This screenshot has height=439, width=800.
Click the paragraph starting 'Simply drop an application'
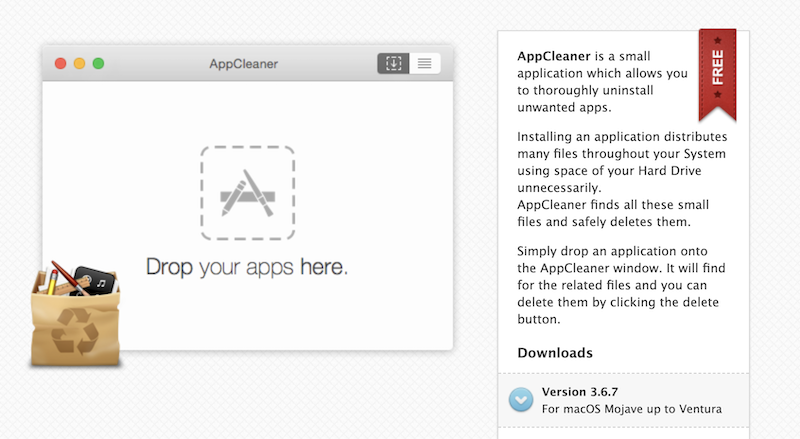[x=621, y=285]
